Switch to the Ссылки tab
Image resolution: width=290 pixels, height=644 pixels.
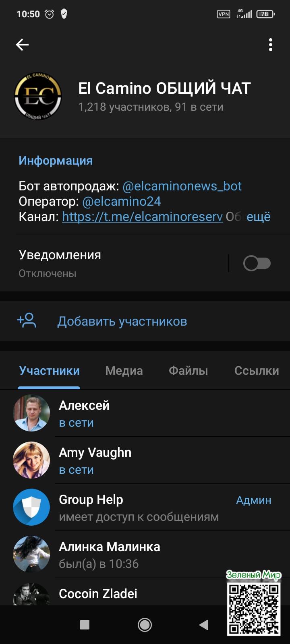(x=257, y=371)
